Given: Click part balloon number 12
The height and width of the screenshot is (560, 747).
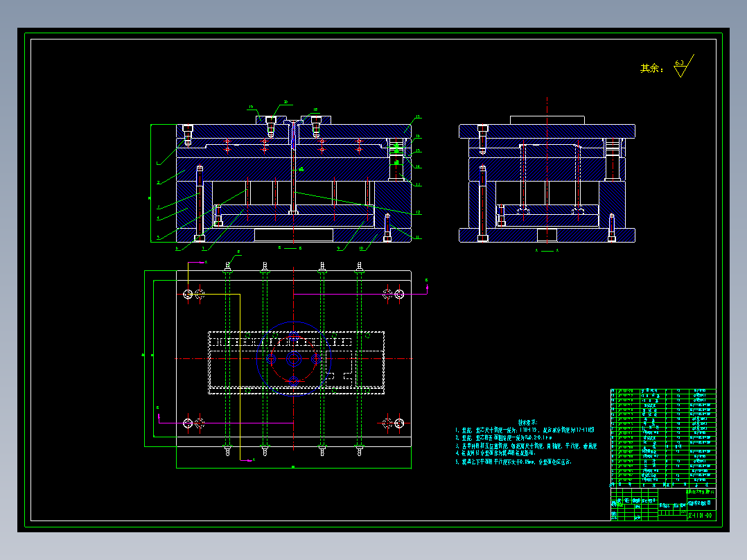Looking at the screenshot, I should pos(418,213).
